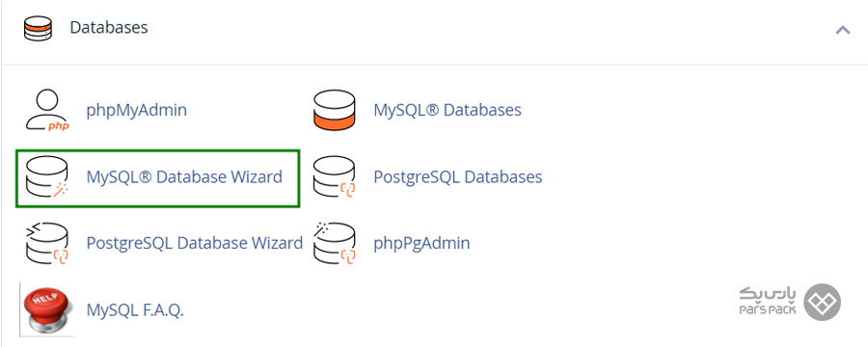The height and width of the screenshot is (347, 868).
Task: Click the orange MySQL Databases cylinder icon
Action: [334, 110]
